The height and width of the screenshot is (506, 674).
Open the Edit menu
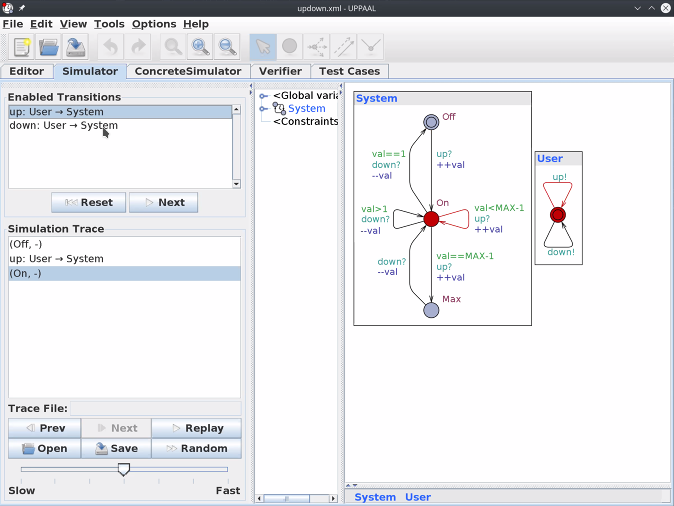tap(41, 24)
